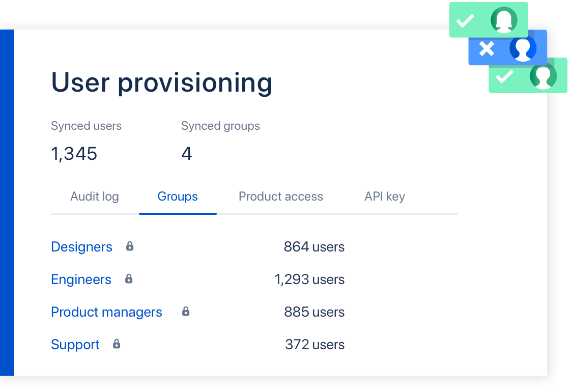The height and width of the screenshot is (392, 571).
Task: Click the lock icon next to Engineers
Action: pos(129,279)
